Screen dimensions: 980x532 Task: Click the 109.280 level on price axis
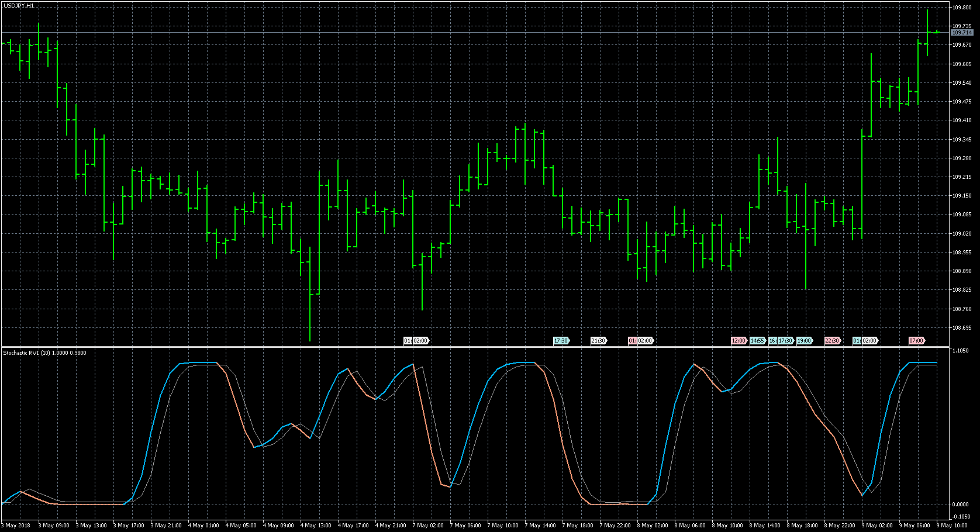pos(962,158)
